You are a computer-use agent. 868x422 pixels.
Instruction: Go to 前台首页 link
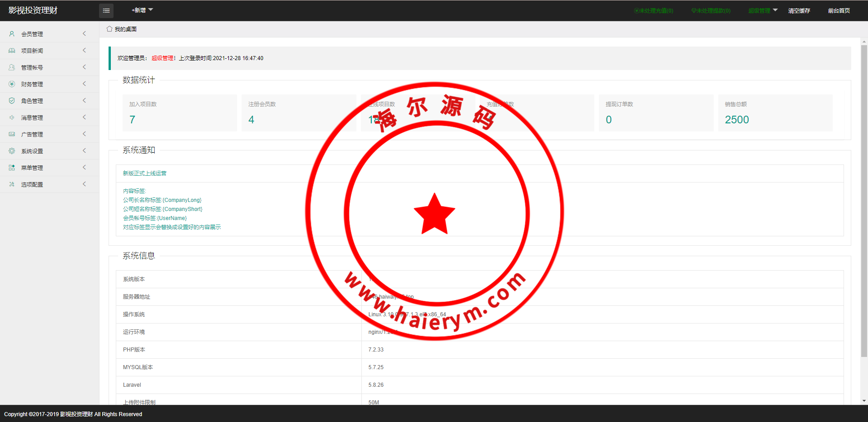839,11
